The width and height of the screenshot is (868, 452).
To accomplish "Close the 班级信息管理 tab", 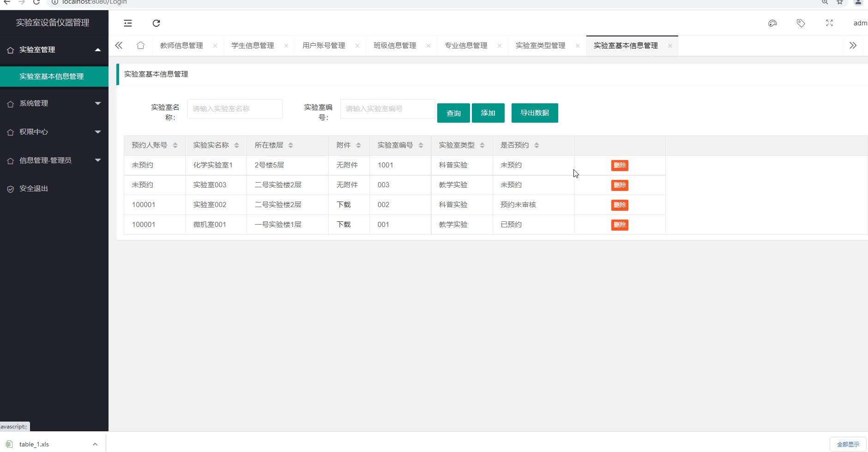I will tap(428, 46).
